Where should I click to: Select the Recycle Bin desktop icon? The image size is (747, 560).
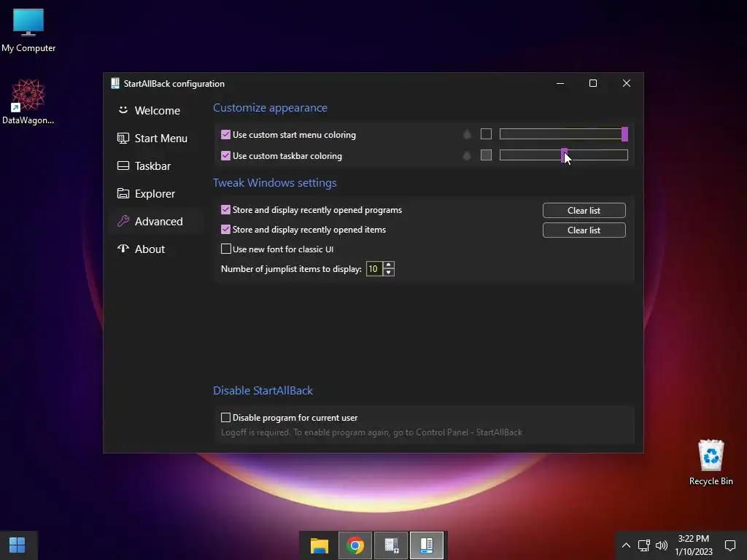coord(711,462)
